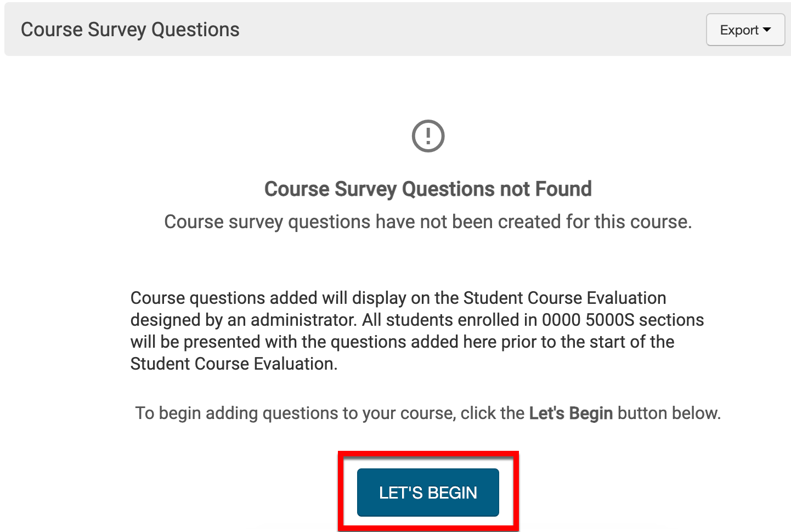Click the caret arrow beside Export
Screen dimensions: 791x532
[x=767, y=30]
